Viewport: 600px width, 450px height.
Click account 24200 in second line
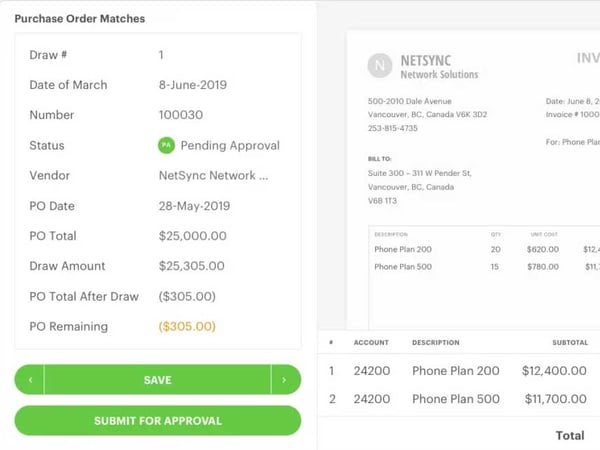click(x=371, y=400)
